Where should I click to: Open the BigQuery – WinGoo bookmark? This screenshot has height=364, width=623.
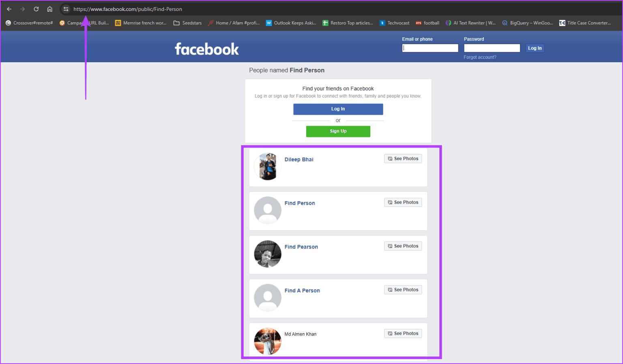point(527,23)
